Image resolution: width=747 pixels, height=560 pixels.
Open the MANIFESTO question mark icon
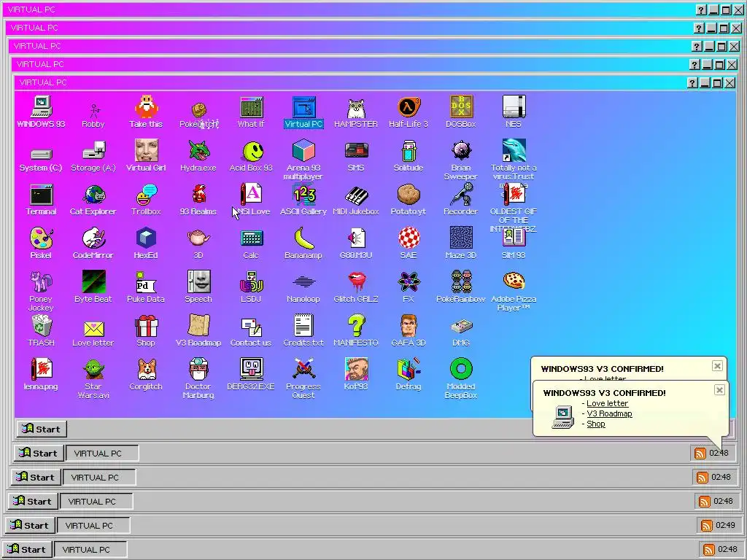click(x=356, y=332)
